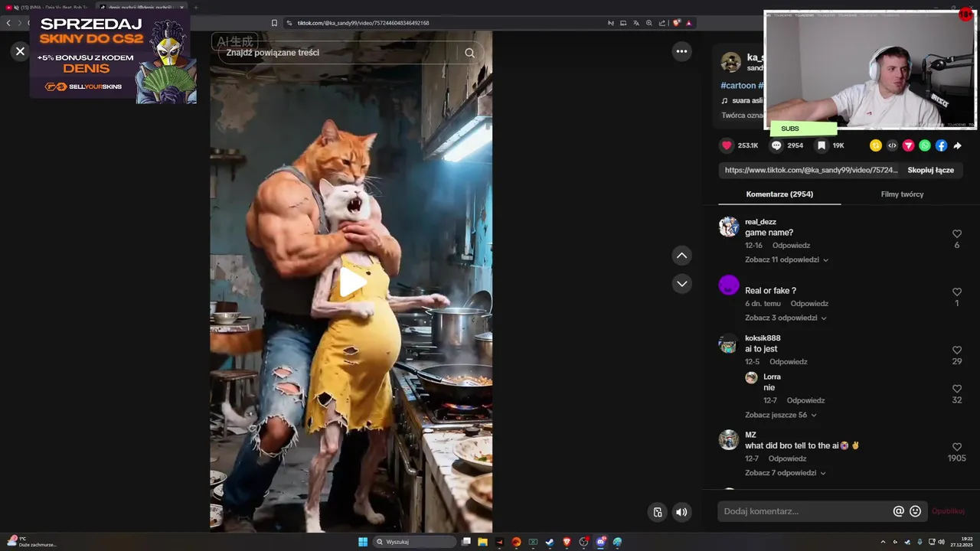Viewport: 980px width, 551px height.
Task: Click the browser address bar URL
Action: pyautogui.click(x=363, y=23)
